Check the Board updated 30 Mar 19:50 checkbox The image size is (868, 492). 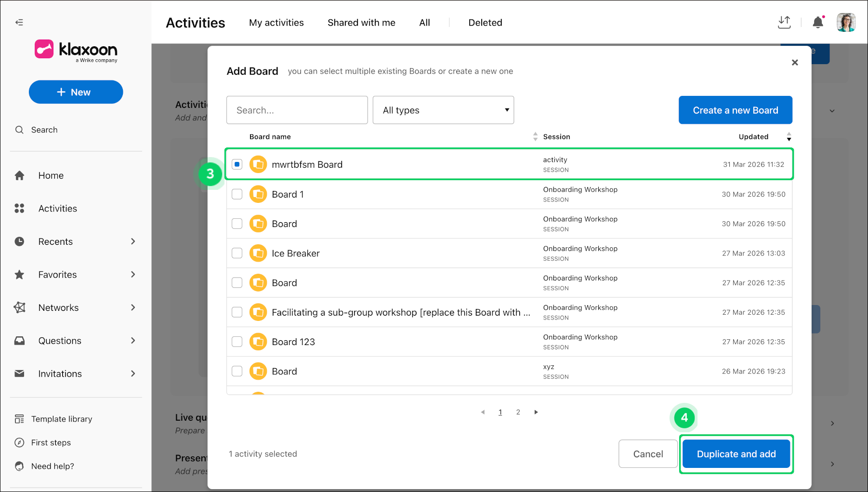coord(237,224)
